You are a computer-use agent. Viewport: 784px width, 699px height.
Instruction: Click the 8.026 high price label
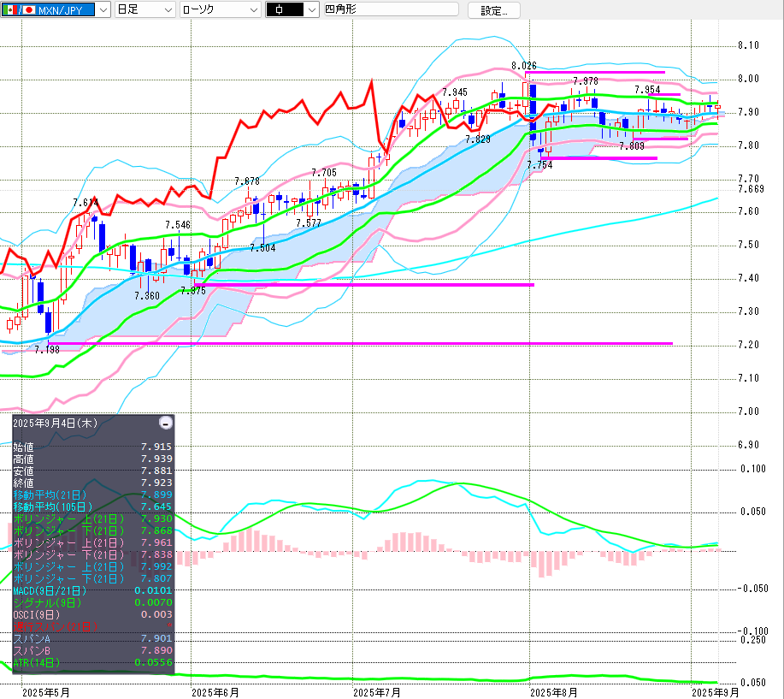click(x=523, y=66)
